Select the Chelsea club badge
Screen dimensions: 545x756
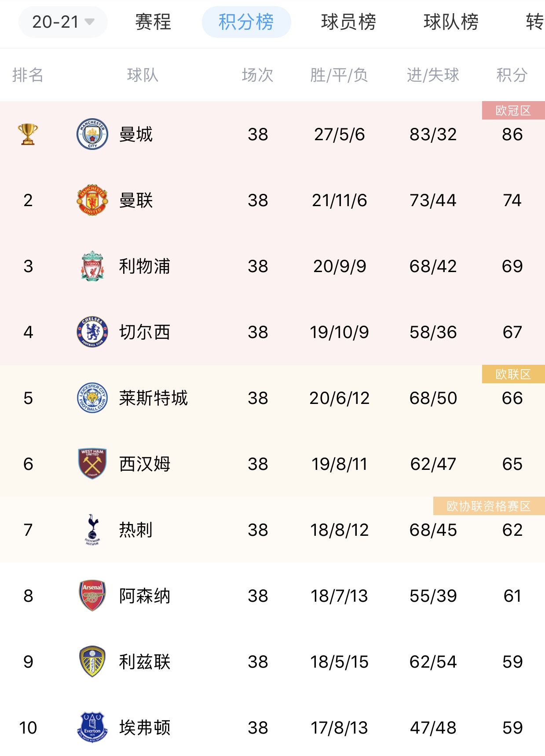(92, 332)
